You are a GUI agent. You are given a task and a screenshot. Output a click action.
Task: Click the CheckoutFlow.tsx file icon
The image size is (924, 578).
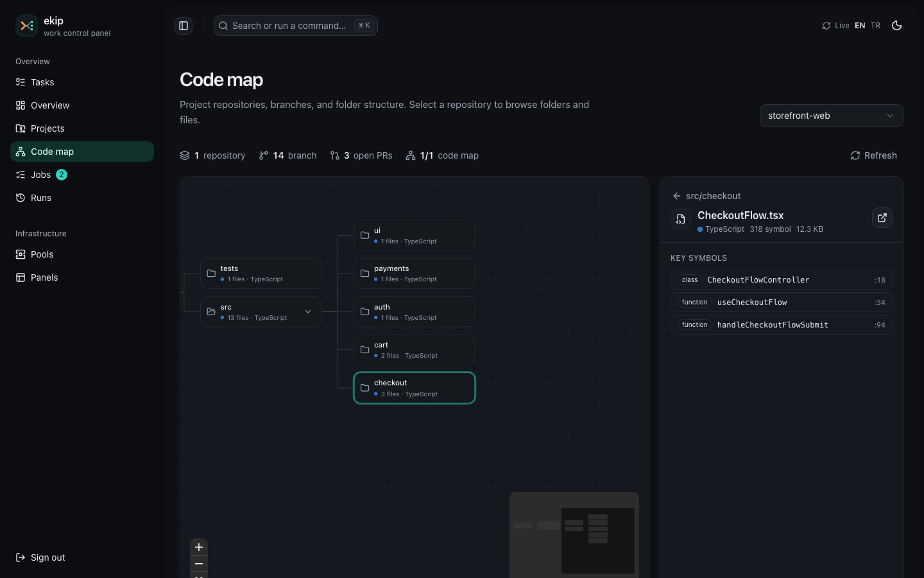(x=681, y=219)
